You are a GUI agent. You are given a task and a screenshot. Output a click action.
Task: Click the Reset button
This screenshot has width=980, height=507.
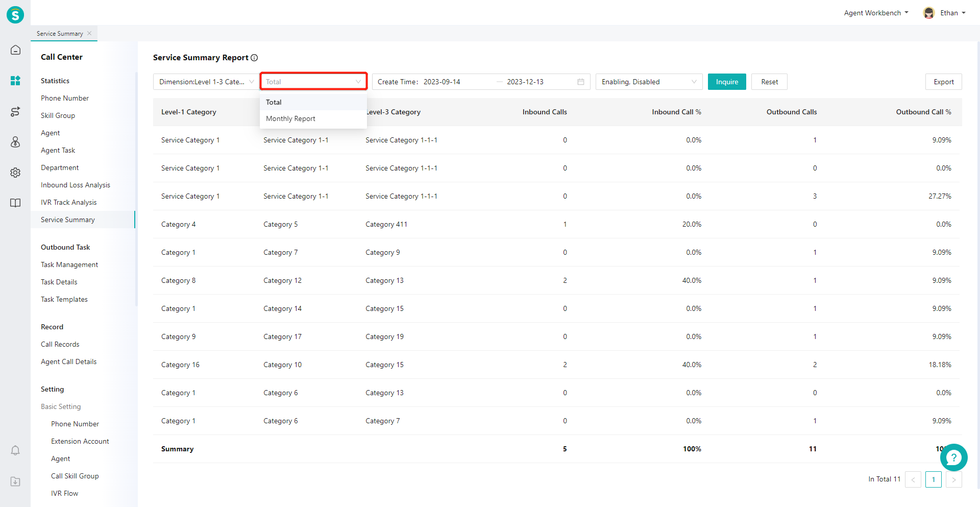pos(769,82)
